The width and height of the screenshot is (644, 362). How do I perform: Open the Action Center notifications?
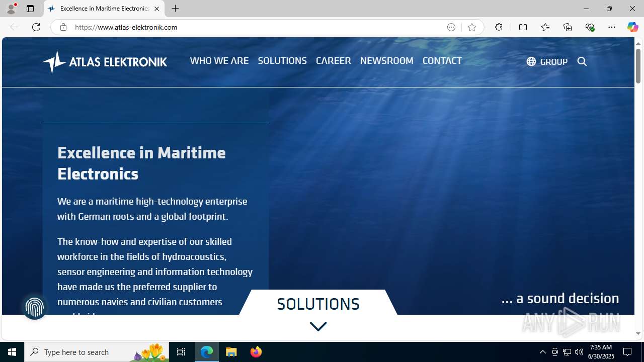click(628, 352)
